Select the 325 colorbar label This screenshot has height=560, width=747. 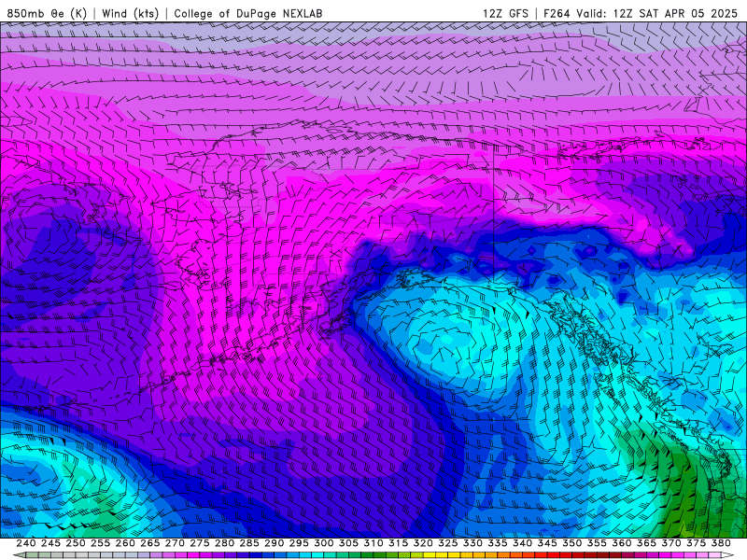[448, 543]
